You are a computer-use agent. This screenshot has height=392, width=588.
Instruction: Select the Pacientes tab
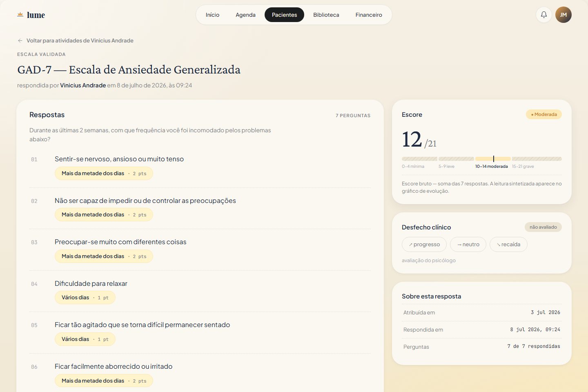(284, 15)
